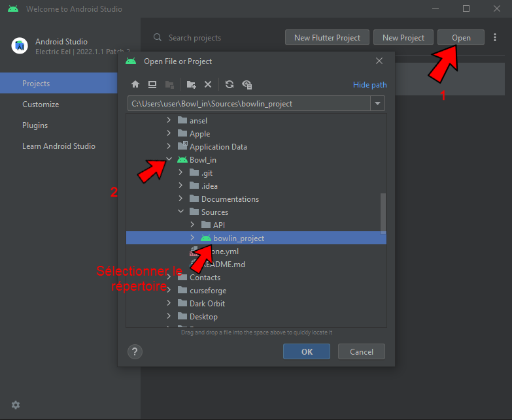Viewport: 512px width, 420px height.
Task: Select the .idea folder label
Action: [209, 186]
